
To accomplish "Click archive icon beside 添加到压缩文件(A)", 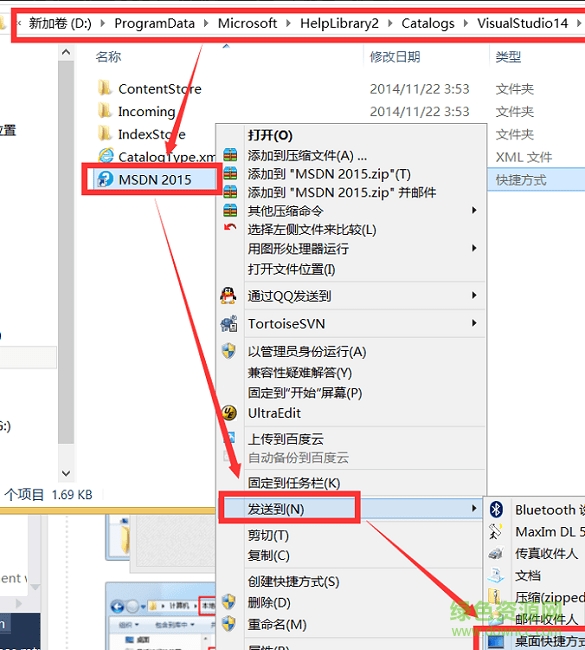I will pyautogui.click(x=230, y=155).
